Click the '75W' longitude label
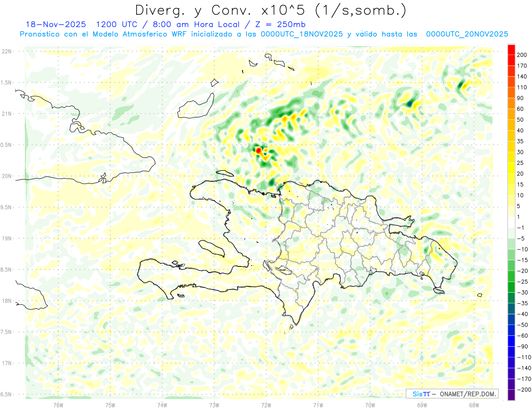Viewport: 532px width, 411px height. click(x=110, y=405)
